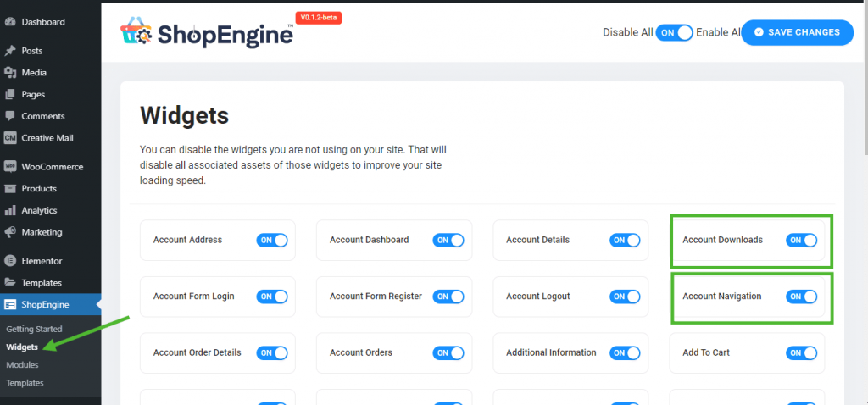
Task: Click the Dashboard gauge icon
Action: point(10,22)
